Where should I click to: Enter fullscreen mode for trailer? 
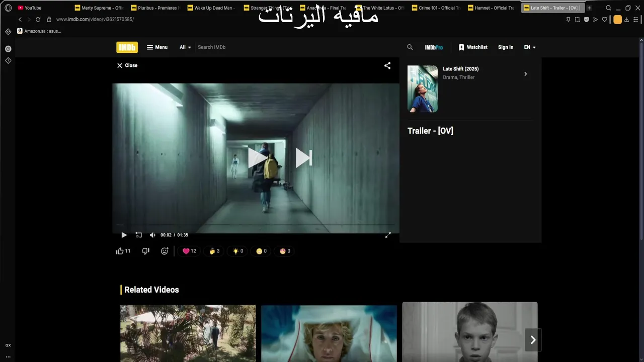[x=388, y=235]
